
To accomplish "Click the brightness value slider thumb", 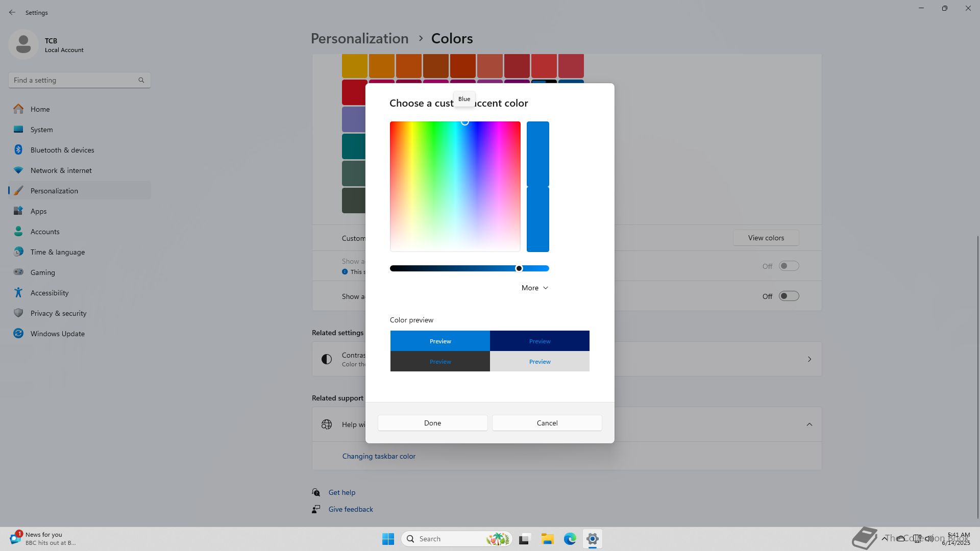I will 519,268.
